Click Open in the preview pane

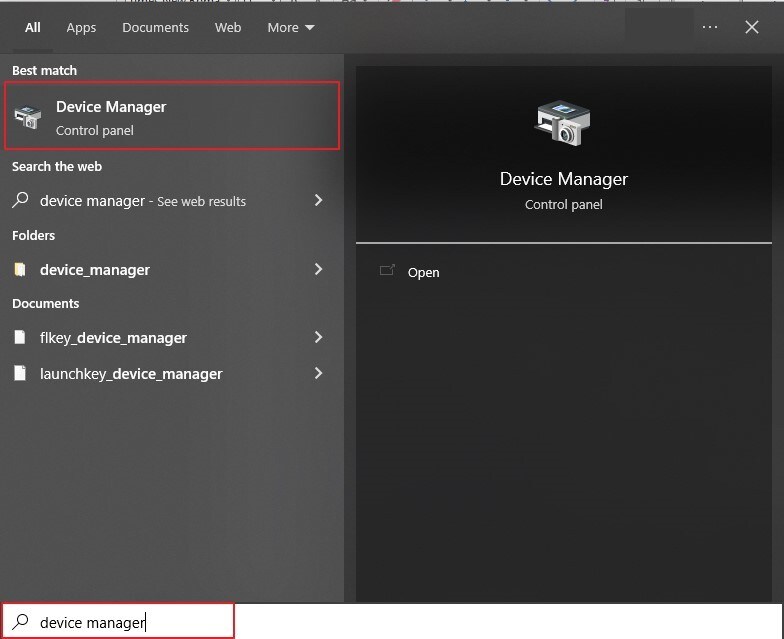click(x=424, y=272)
